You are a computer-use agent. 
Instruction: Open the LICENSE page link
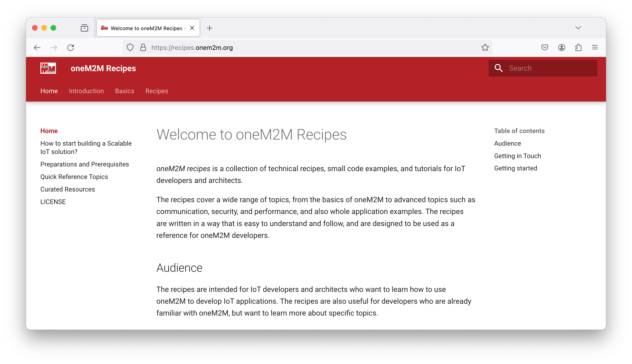53,202
